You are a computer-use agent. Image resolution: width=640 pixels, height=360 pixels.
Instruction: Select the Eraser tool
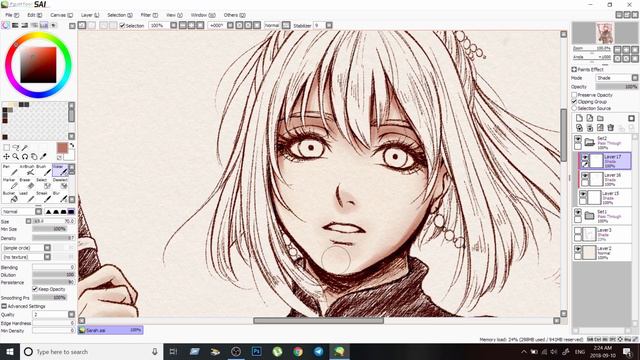(27, 183)
